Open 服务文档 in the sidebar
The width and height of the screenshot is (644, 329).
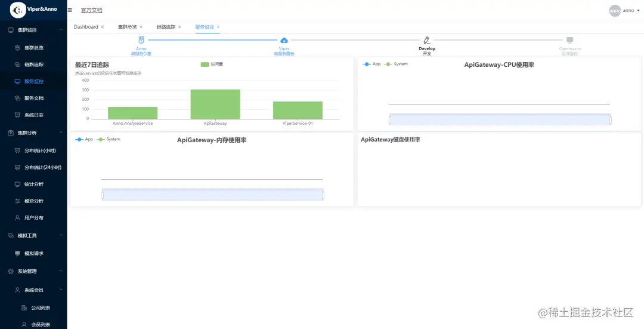coord(33,99)
